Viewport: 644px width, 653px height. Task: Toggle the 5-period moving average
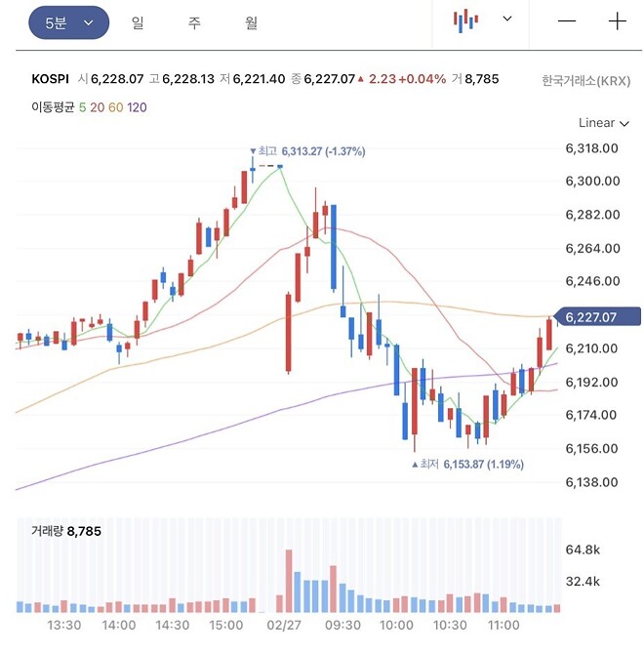(x=82, y=107)
